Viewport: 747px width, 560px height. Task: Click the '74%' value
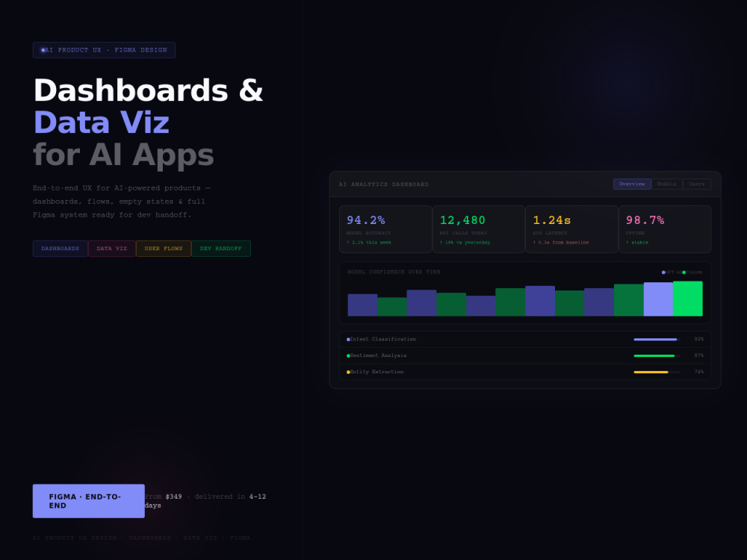699,372
